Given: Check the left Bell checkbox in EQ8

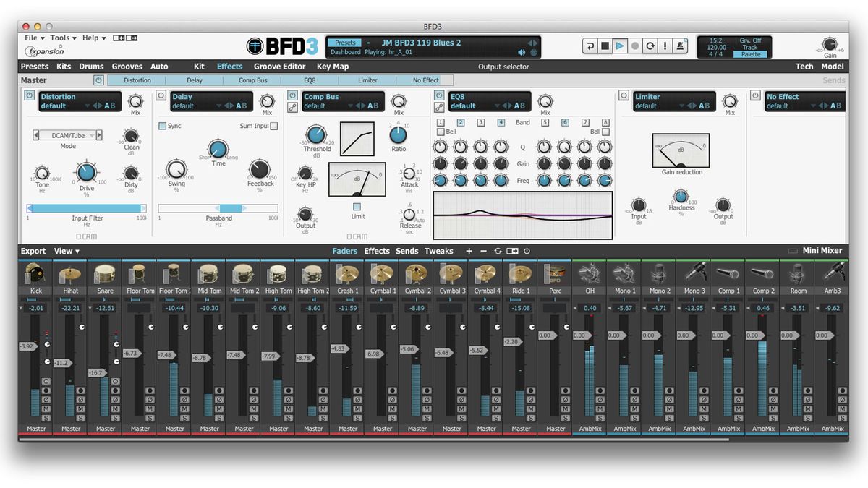Looking at the screenshot, I should pyautogui.click(x=441, y=132).
